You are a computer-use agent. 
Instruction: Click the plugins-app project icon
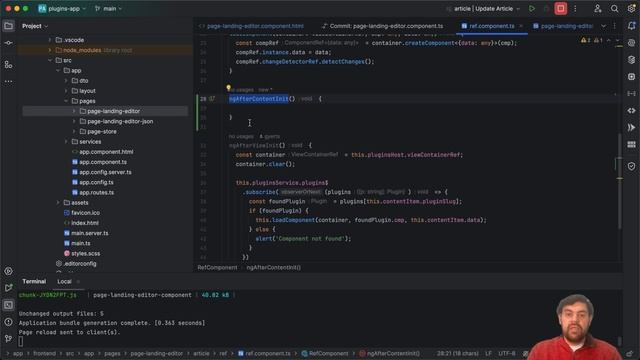[x=42, y=9]
